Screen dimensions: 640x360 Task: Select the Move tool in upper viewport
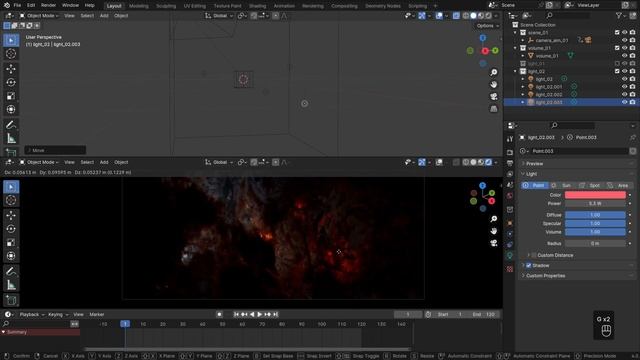coord(11,69)
